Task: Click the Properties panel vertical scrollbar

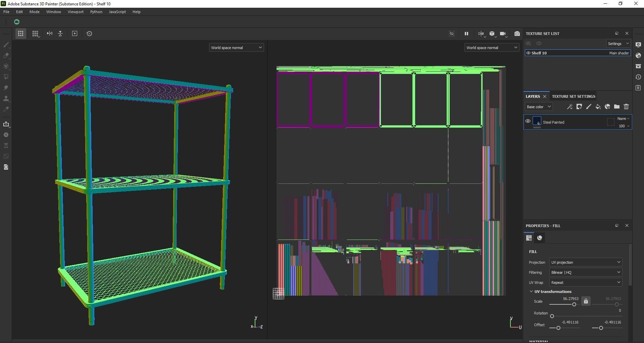Action: point(630,265)
